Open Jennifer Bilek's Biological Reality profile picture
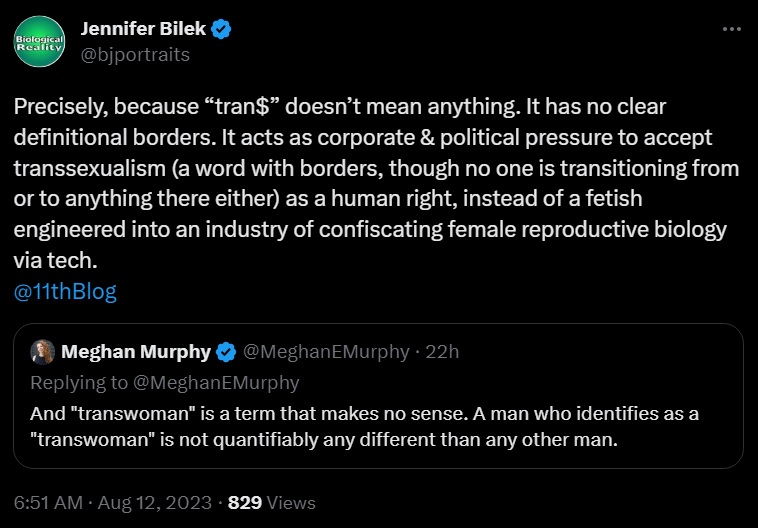Screen dimensions: 758x528 (39, 43)
